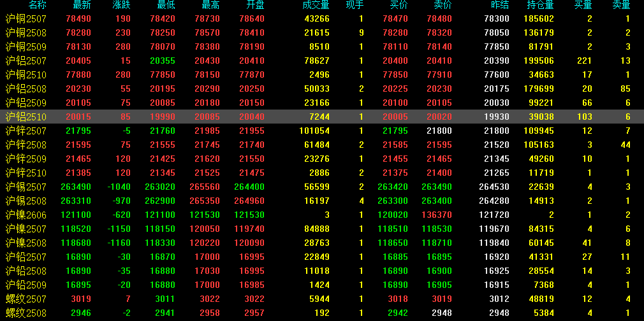644x321 pixels.
Task: Click the 最高 column header
Action: click(x=210, y=5)
